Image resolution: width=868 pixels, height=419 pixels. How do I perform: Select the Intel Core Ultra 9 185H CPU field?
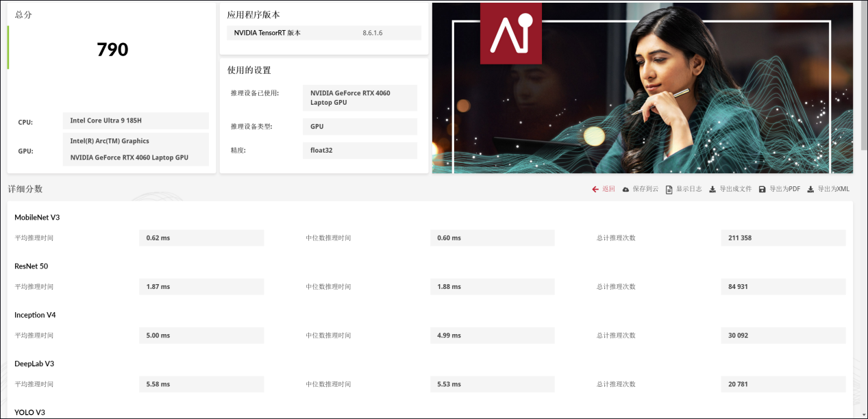(x=136, y=120)
